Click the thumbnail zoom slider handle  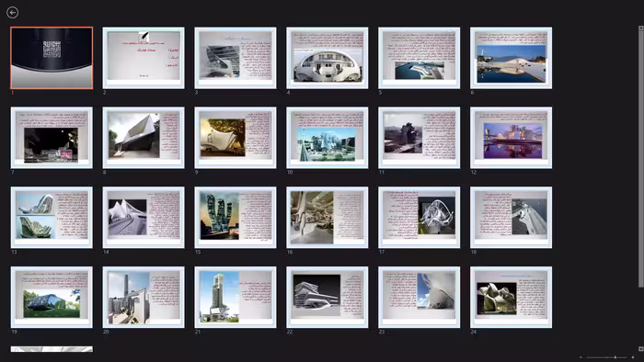(615, 357)
